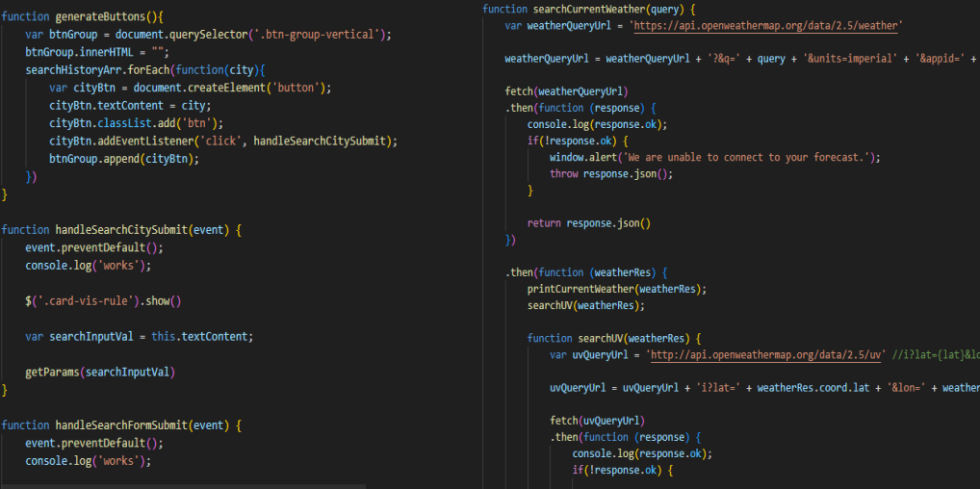980x489 pixels.
Task: Click the 'throw response.json();' line
Action: tap(611, 174)
